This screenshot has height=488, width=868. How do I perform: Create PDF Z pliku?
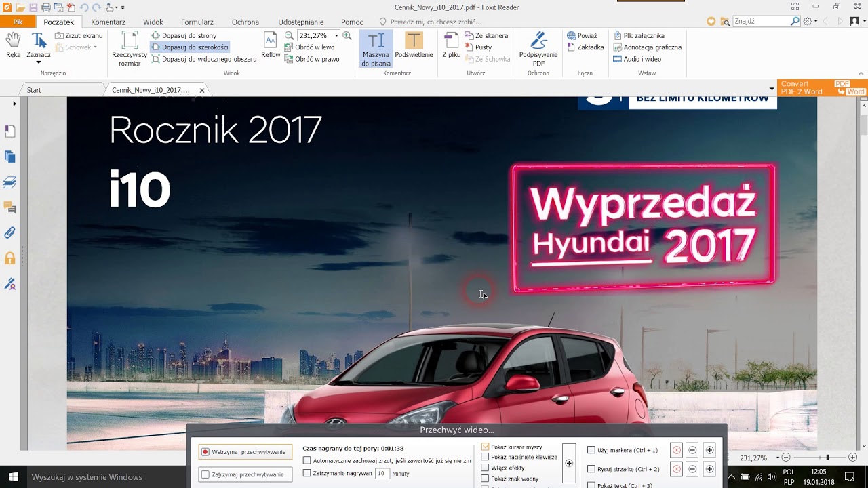452,46
